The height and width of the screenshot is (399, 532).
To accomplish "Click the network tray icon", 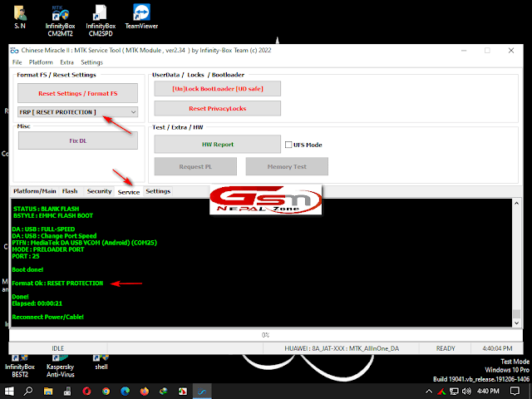I will pyautogui.click(x=454, y=392).
